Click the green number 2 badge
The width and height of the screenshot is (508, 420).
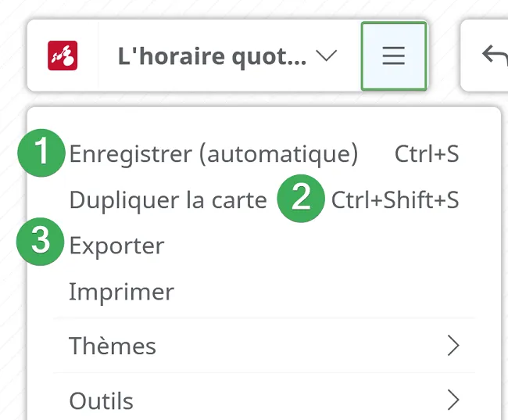(x=301, y=199)
